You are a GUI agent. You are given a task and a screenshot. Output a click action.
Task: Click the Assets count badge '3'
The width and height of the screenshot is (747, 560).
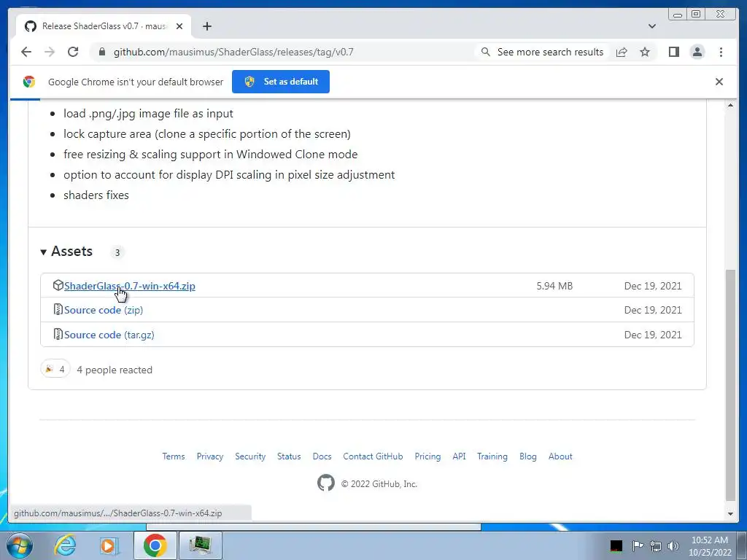[117, 252]
